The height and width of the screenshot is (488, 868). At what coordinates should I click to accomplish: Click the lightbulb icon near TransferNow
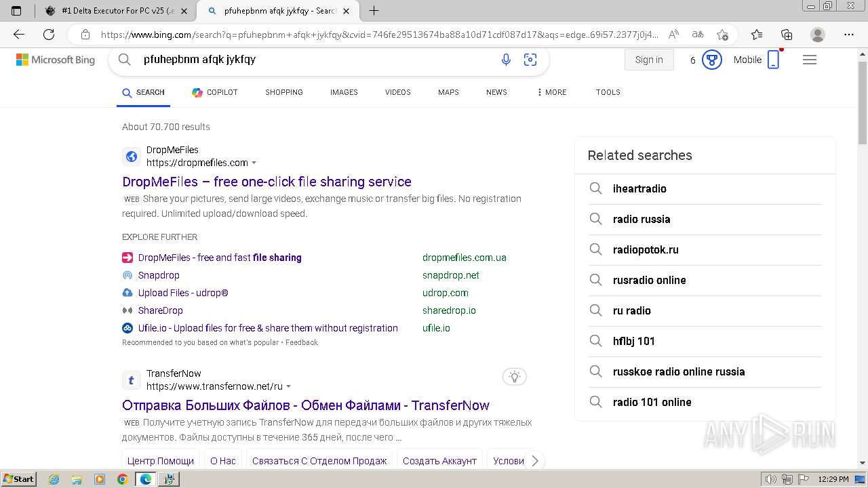tap(515, 377)
